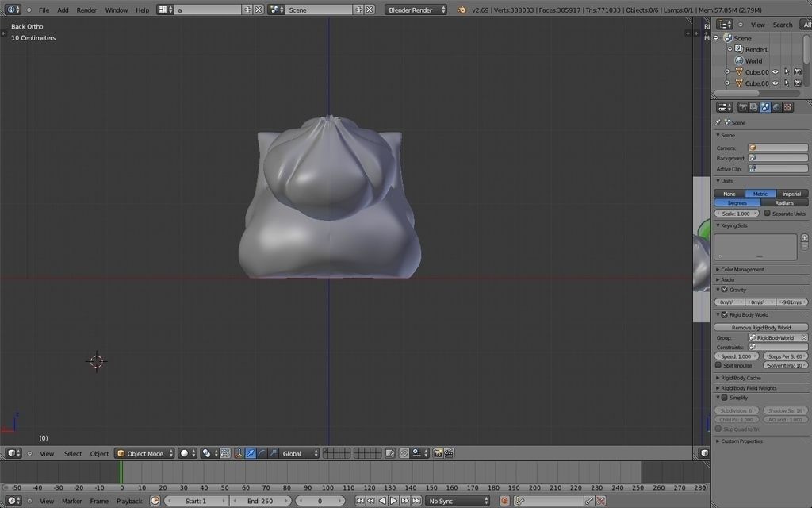Open the Properties editor type selector
Image resolution: width=812 pixels, height=508 pixels.
[x=725, y=107]
